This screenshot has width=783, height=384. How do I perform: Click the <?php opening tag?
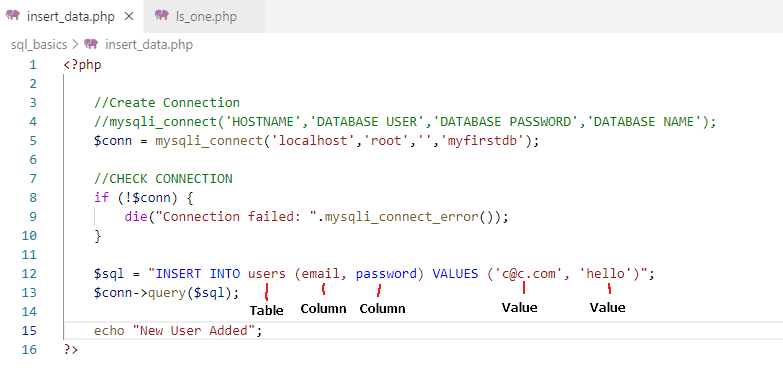(x=82, y=65)
